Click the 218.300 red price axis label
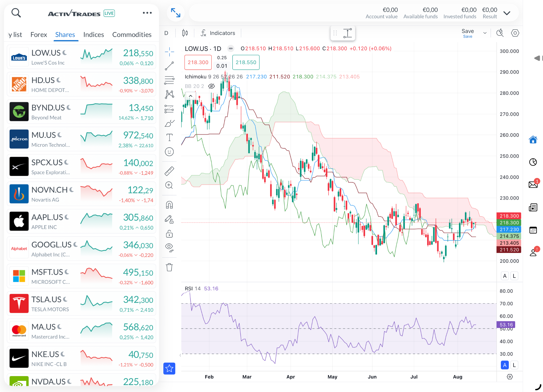 [509, 216]
